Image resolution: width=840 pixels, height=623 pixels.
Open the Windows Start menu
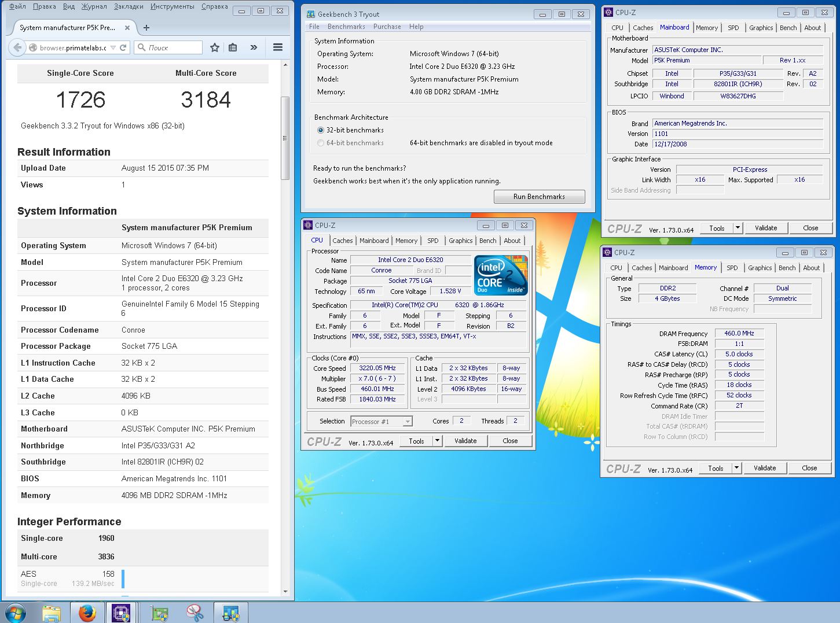[16, 614]
